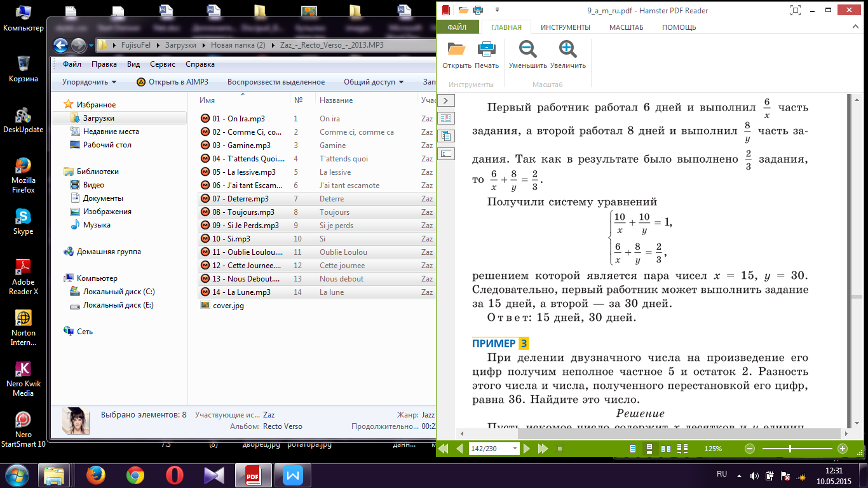Screen dimensions: 868x488
Task: Switch to the МАСШТАБ tab
Action: point(627,27)
